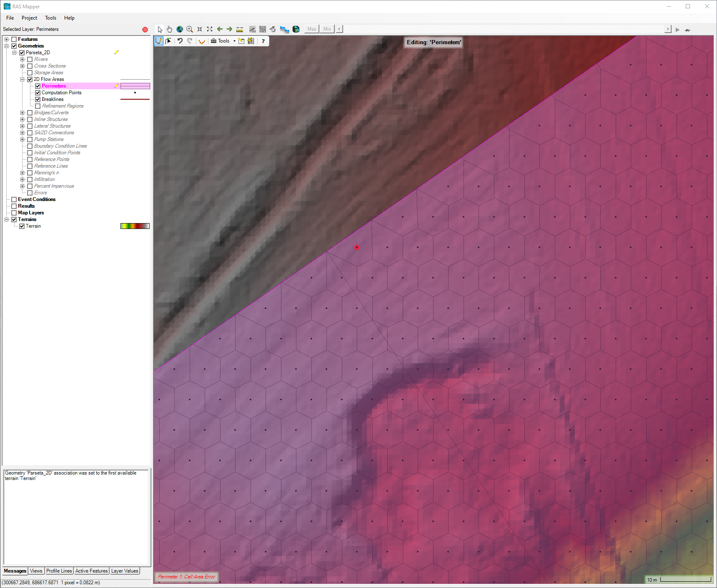Image resolution: width=717 pixels, height=588 pixels.
Task: Click the Max results button
Action: (x=312, y=29)
